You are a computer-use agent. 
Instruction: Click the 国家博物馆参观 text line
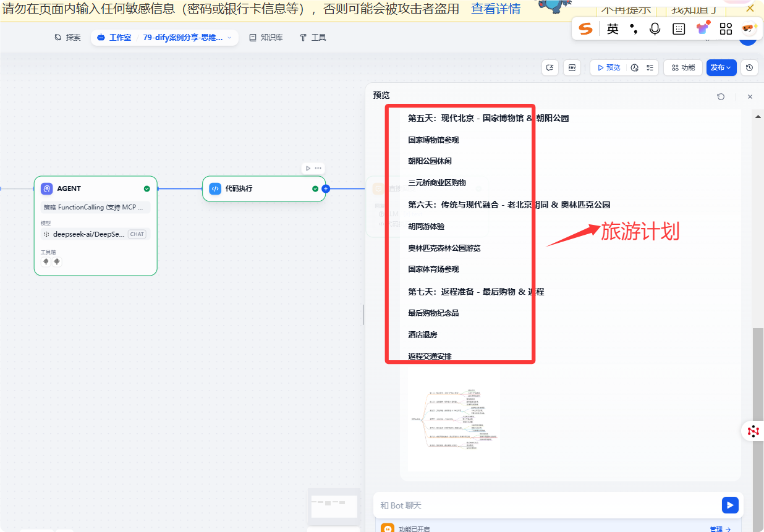(433, 140)
